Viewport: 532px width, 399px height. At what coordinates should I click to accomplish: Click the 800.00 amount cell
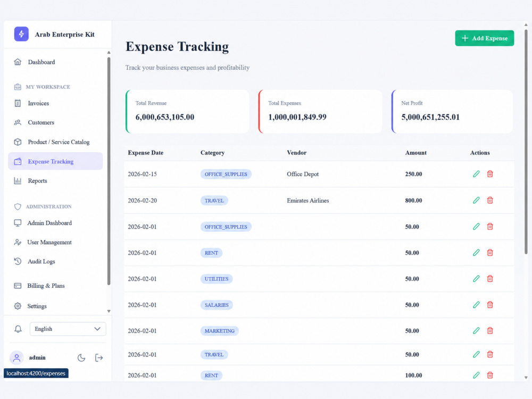(x=413, y=201)
